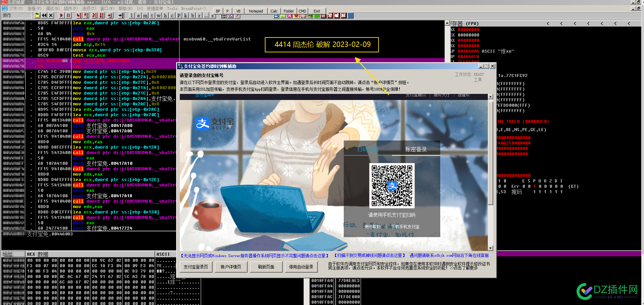This screenshot has width=644, height=305.
Task: Click the red 爱 icon in the toolbar
Action: point(330,16)
